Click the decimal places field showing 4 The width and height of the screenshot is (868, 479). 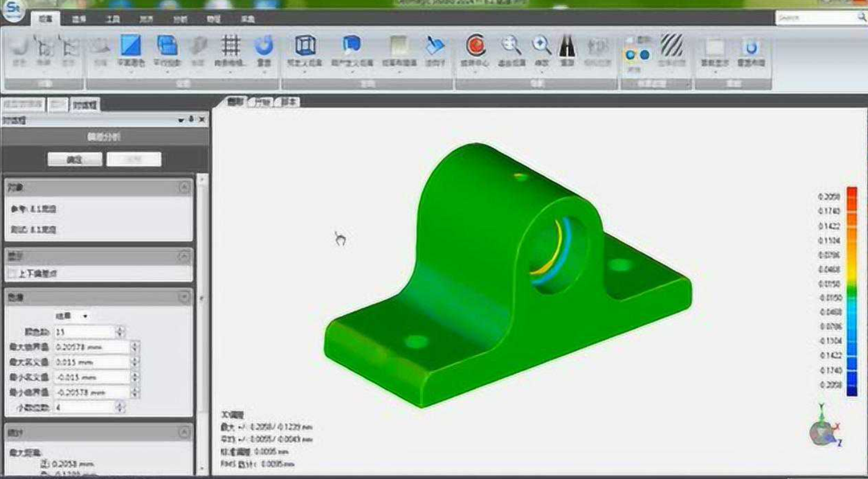[85, 407]
